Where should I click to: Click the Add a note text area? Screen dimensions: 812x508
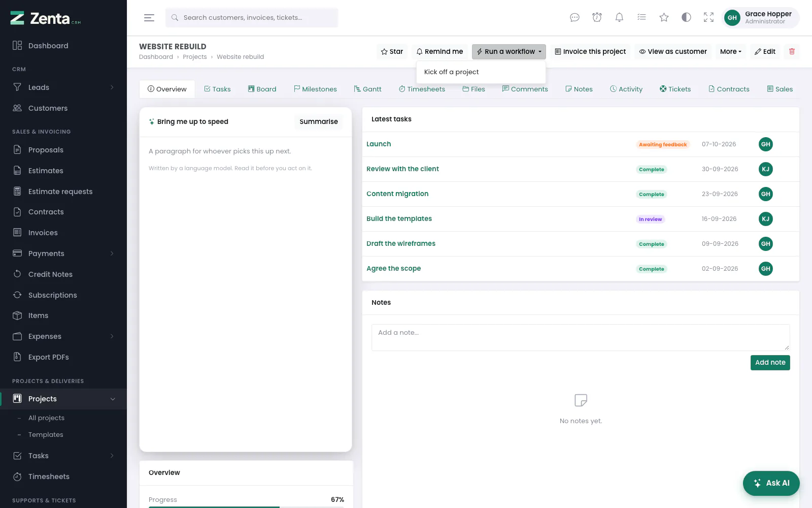click(581, 338)
